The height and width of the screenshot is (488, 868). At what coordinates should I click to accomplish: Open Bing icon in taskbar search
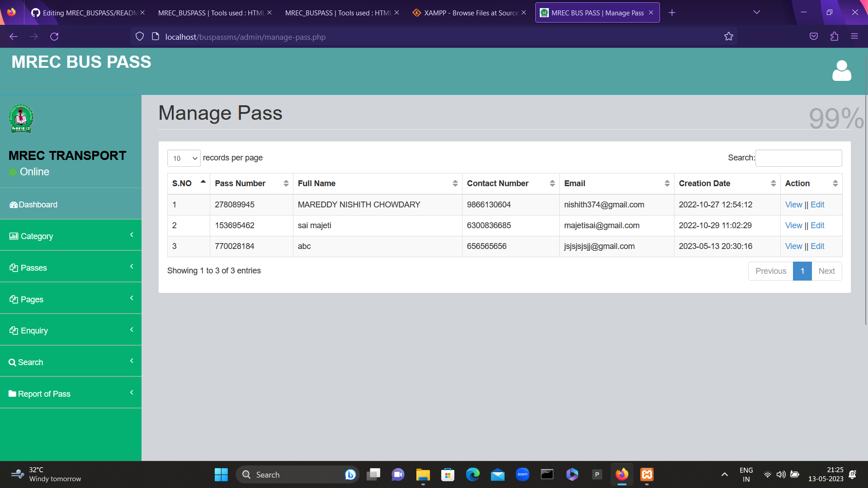coord(350,474)
